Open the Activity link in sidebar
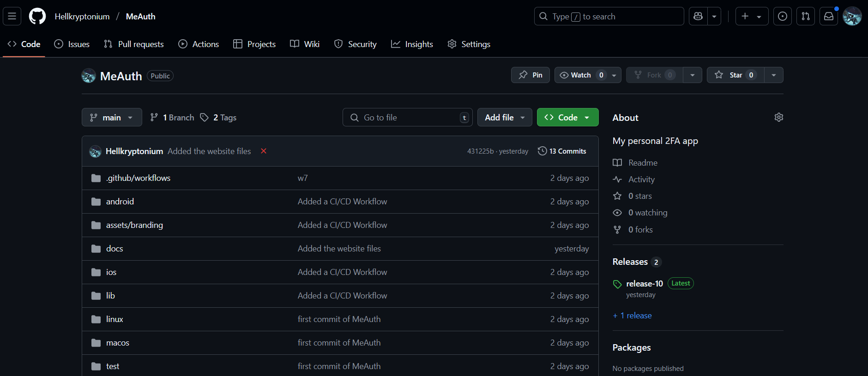Viewport: 868px width, 376px height. 634,179
